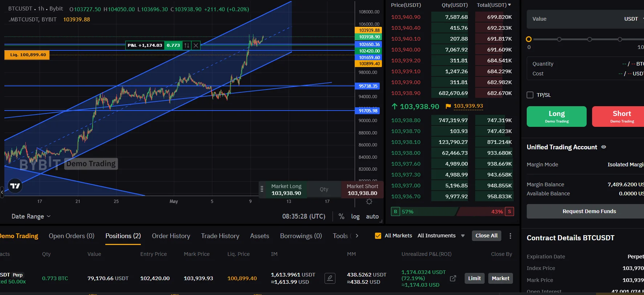Viewport: 644px width, 295px height.
Task: Grab the quick trade panel drag handle
Action: (262, 189)
